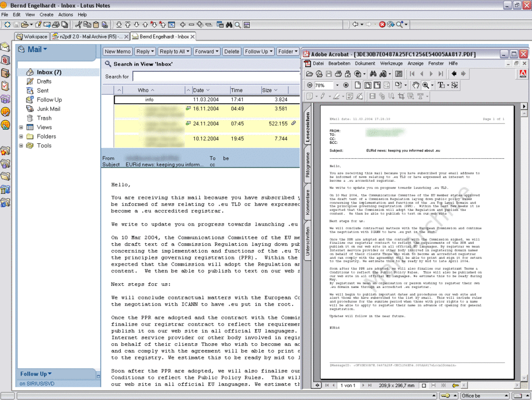Screen dimensions: 532x400
Task: Click the binoculars Search icon in Acrobat toolbar
Action: pos(373,73)
